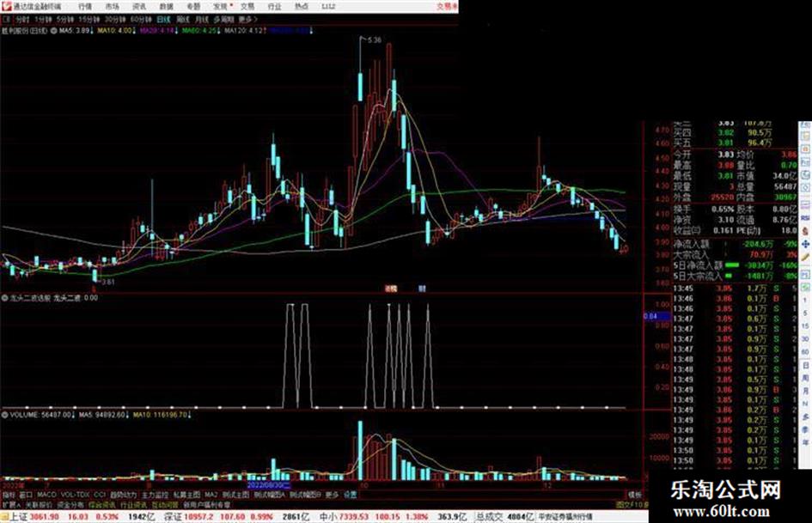
Task: Open MA5 parameter arrow on price chart
Action: click(93, 31)
